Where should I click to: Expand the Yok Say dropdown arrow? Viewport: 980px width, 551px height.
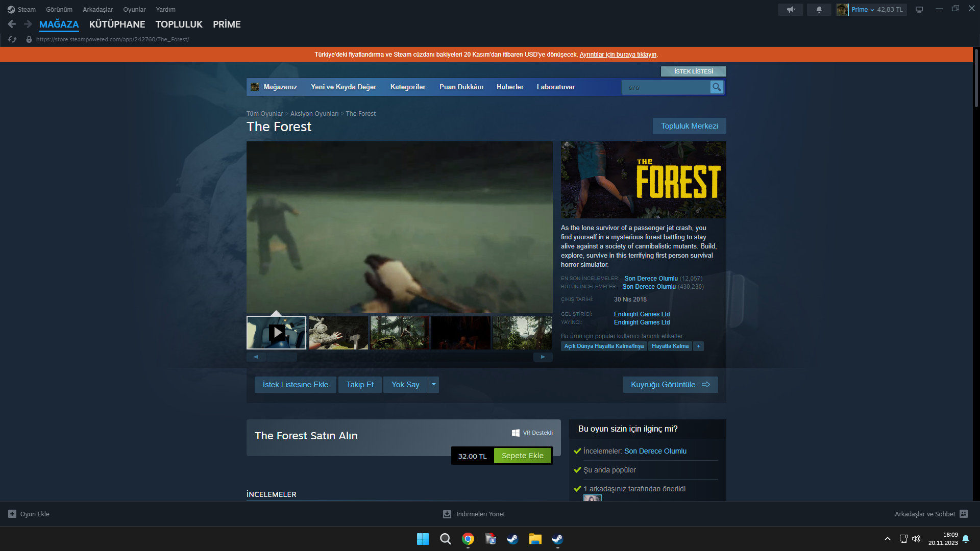point(433,384)
